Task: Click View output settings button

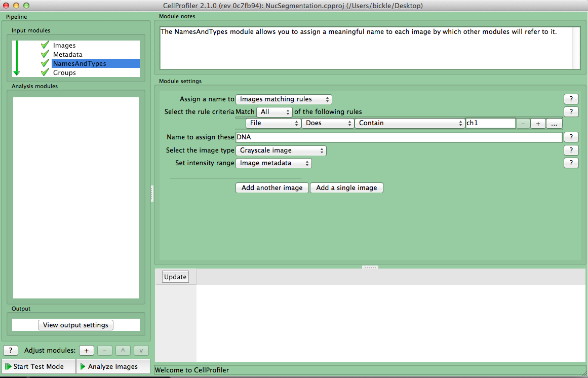Action: pyautogui.click(x=75, y=325)
